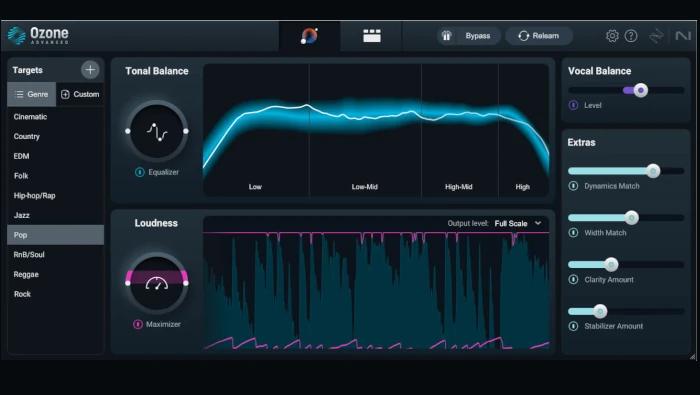This screenshot has width=700, height=395.
Task: Open the help question mark icon
Action: point(631,36)
